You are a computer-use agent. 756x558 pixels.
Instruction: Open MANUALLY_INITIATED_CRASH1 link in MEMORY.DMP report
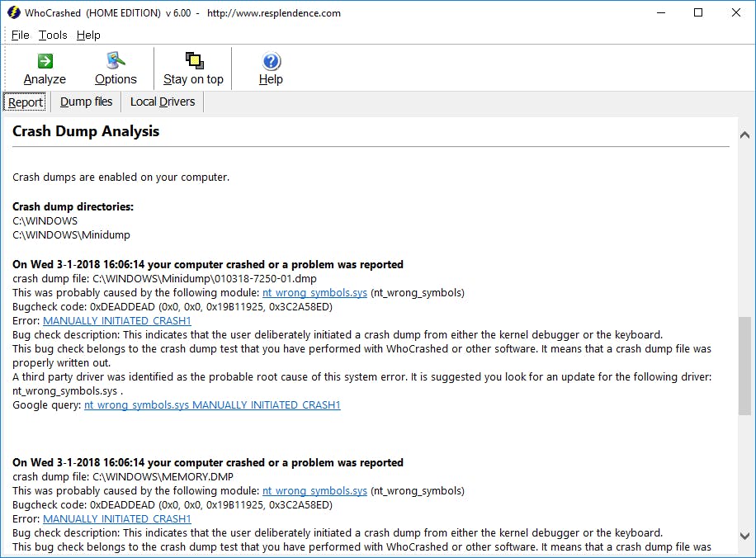(x=117, y=519)
